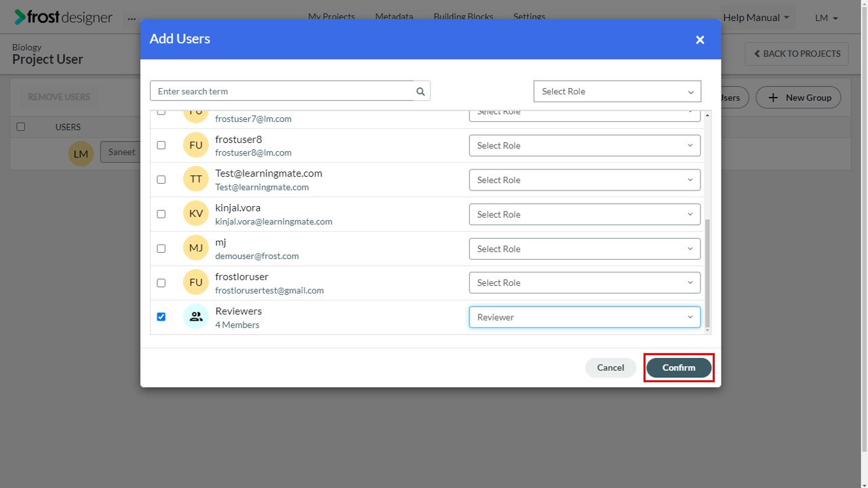Check the Test@learningmate.com checkbox
The width and height of the screenshot is (868, 488).
point(161,180)
